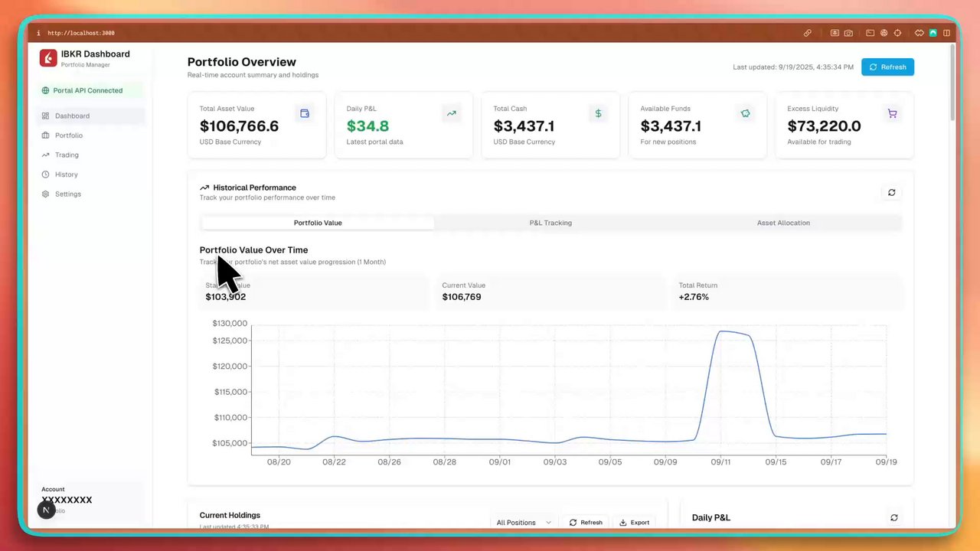
Task: Click the 09/11 date on chart axis
Action: tap(720, 462)
